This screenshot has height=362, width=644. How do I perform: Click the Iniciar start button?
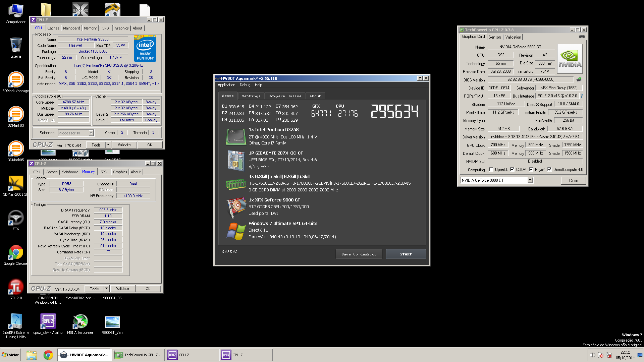[10, 355]
